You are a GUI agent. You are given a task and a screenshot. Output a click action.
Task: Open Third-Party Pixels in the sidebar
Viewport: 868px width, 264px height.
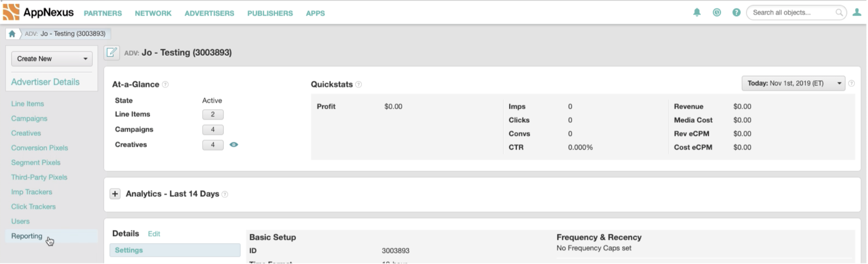coord(39,177)
